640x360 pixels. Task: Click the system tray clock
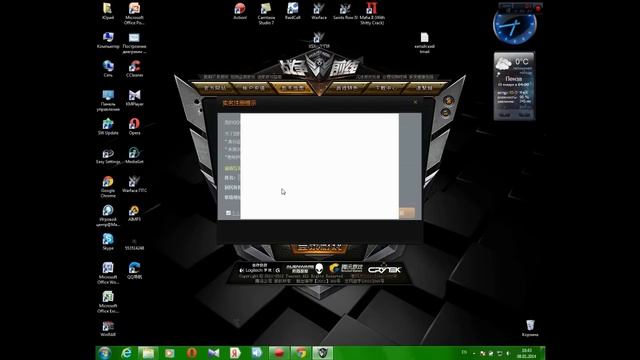pyautogui.click(x=527, y=353)
